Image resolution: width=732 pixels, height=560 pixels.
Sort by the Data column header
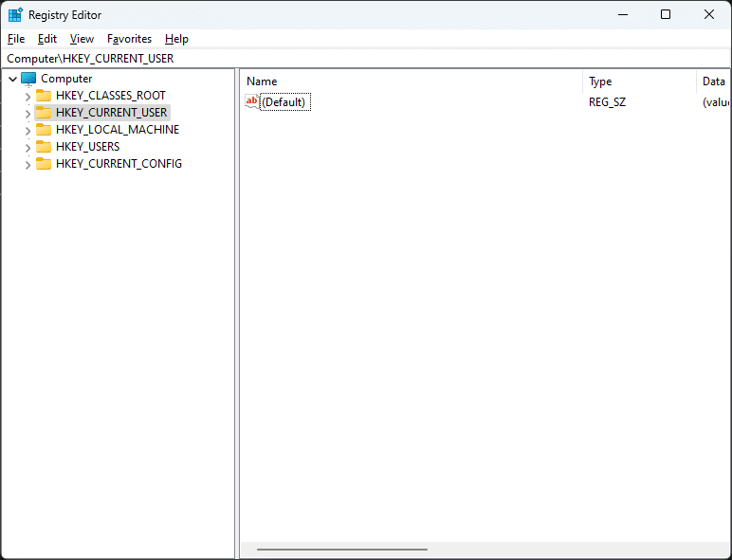[x=713, y=81]
